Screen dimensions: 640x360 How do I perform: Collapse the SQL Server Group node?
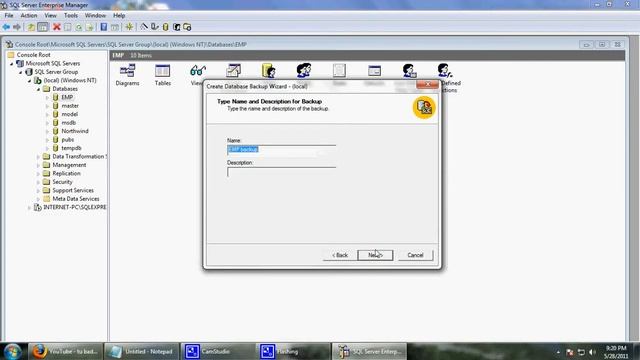pyautogui.click(x=20, y=72)
